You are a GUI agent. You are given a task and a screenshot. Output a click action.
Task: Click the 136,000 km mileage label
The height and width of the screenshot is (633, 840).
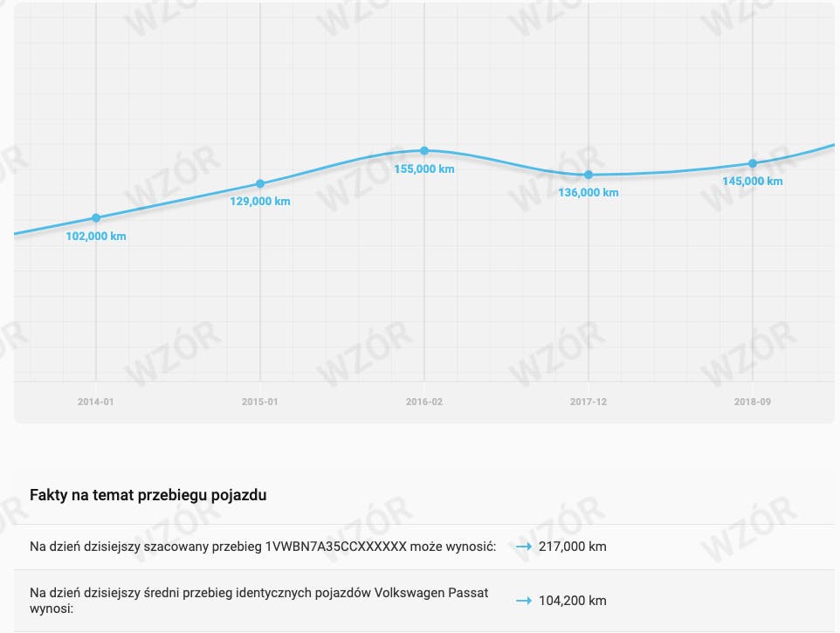(589, 193)
